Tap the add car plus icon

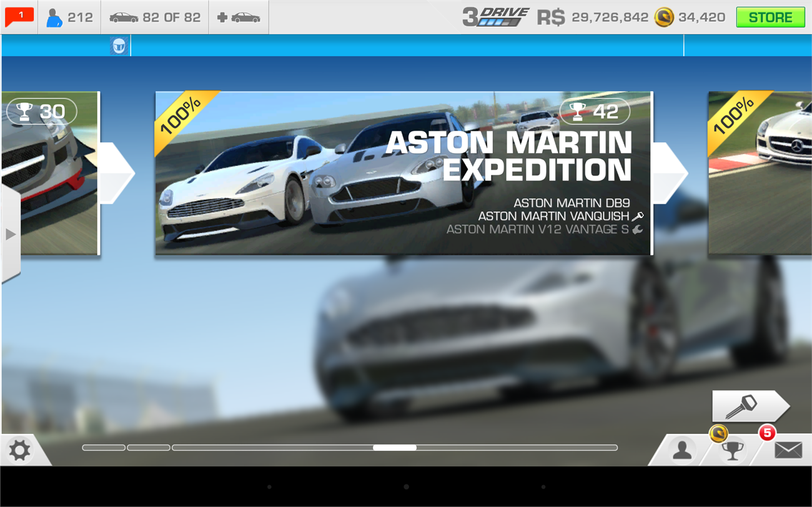[x=239, y=17]
